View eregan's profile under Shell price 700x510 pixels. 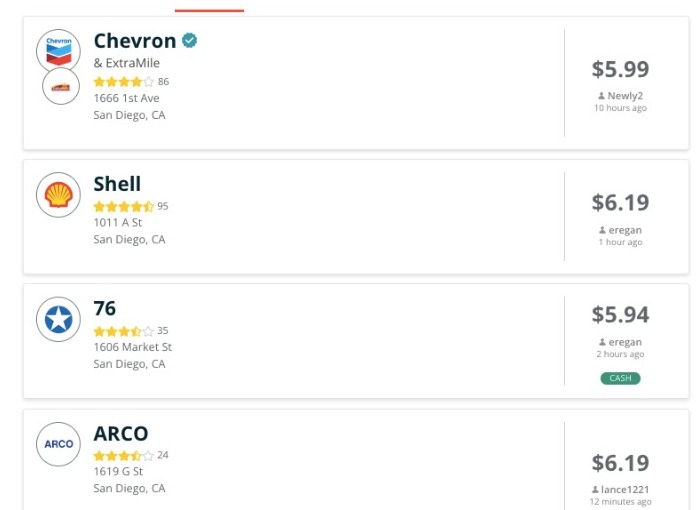[x=624, y=230]
